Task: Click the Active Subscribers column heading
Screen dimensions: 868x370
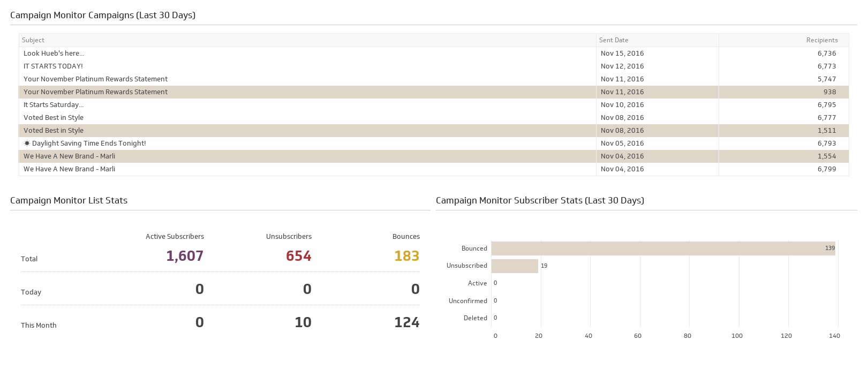Action: [175, 237]
